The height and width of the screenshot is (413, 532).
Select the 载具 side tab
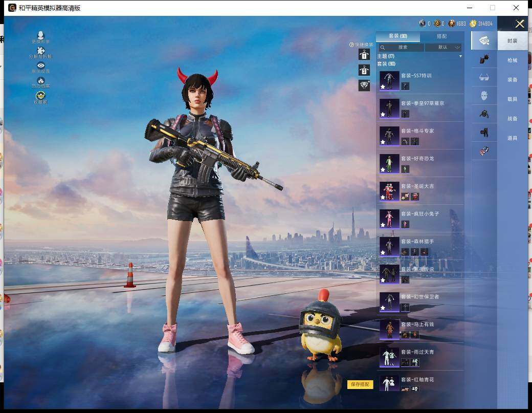click(513, 99)
